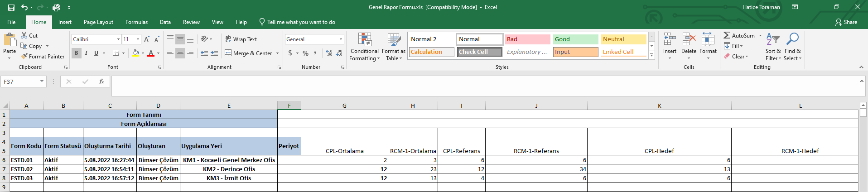868x192 pixels.
Task: Apply the yellow Fill Color bucket
Action: 135,53
